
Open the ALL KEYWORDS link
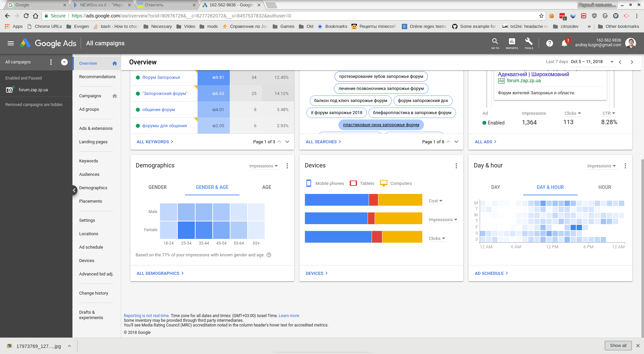click(x=155, y=142)
